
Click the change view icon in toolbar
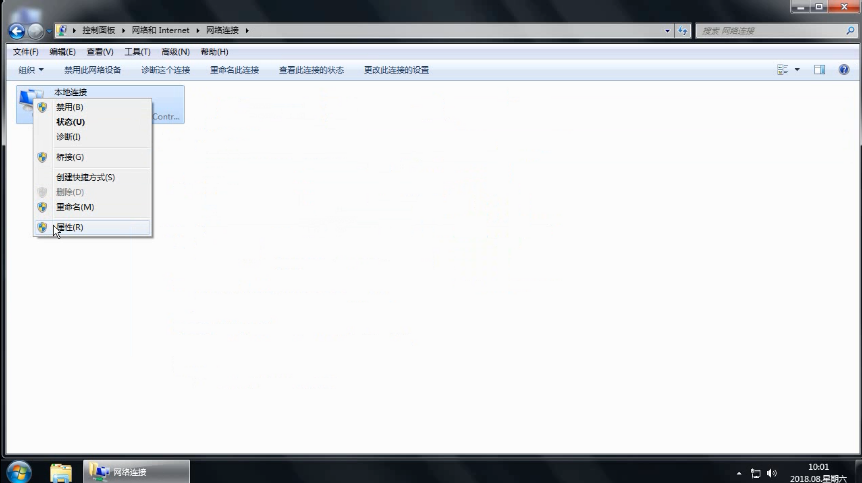tap(783, 70)
